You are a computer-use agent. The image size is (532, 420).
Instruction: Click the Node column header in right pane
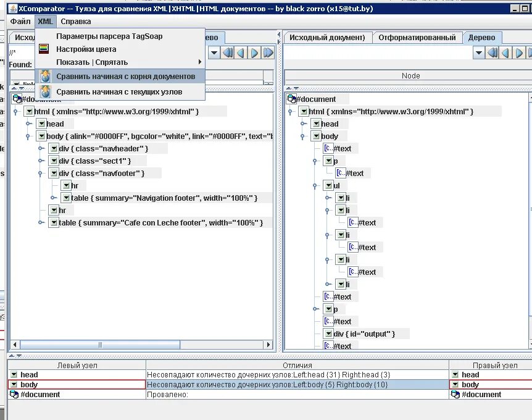pos(410,76)
